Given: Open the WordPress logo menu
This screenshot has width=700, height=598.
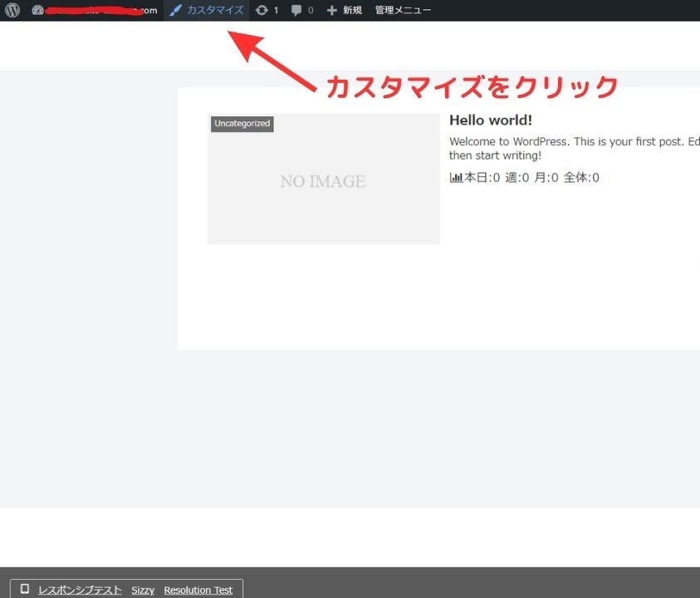Looking at the screenshot, I should [x=12, y=10].
